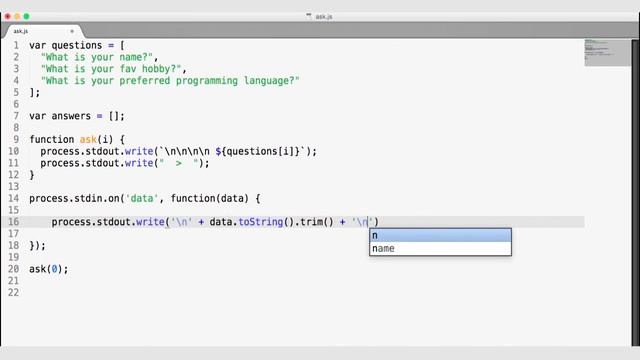Image resolution: width=640 pixels, height=360 pixels.
Task: Click 'process.stdin.on' on line 14
Action: tap(74, 198)
